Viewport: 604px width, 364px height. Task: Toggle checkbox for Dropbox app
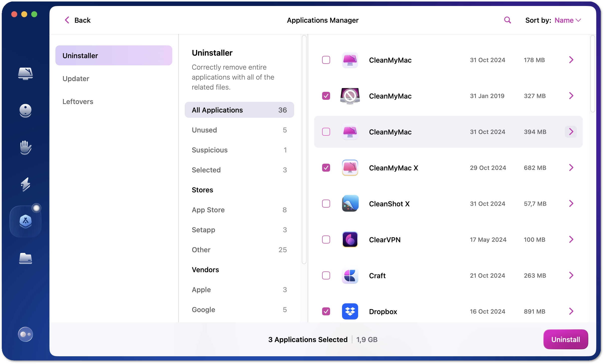pyautogui.click(x=326, y=311)
